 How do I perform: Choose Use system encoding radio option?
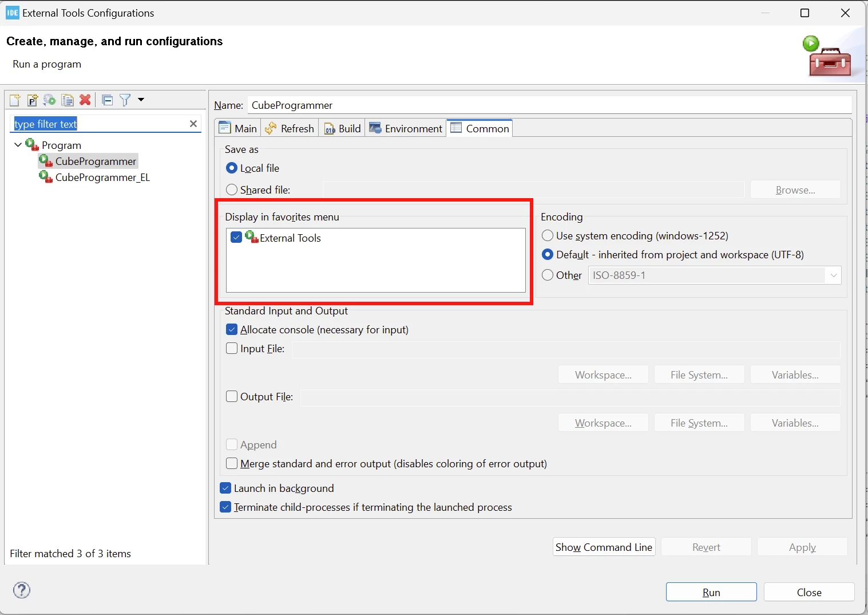coord(548,235)
